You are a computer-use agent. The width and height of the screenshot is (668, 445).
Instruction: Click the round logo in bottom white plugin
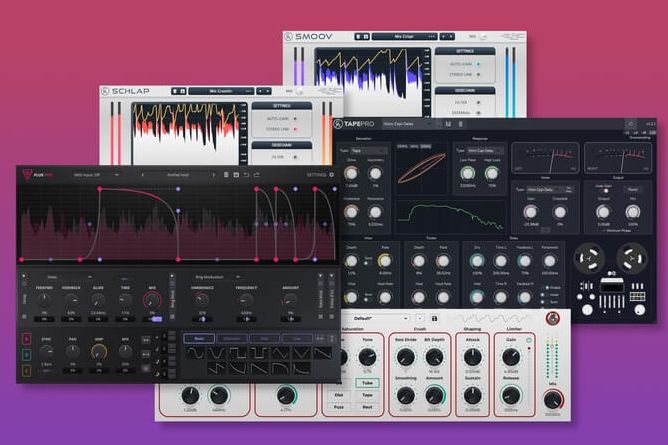553,319
